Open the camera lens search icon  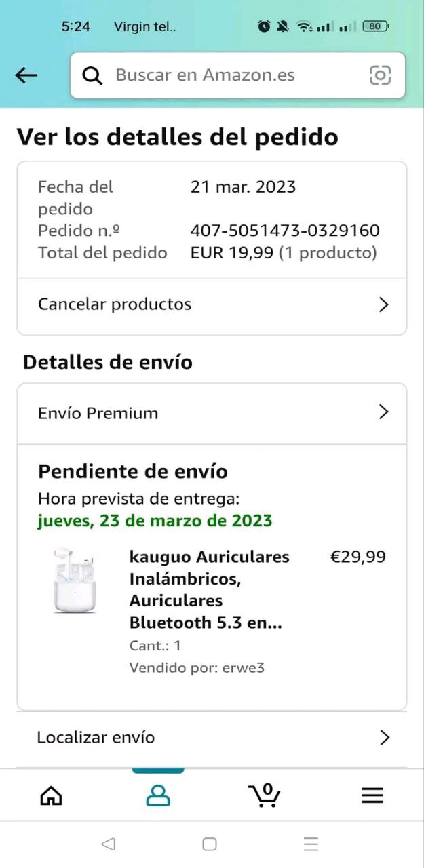380,75
